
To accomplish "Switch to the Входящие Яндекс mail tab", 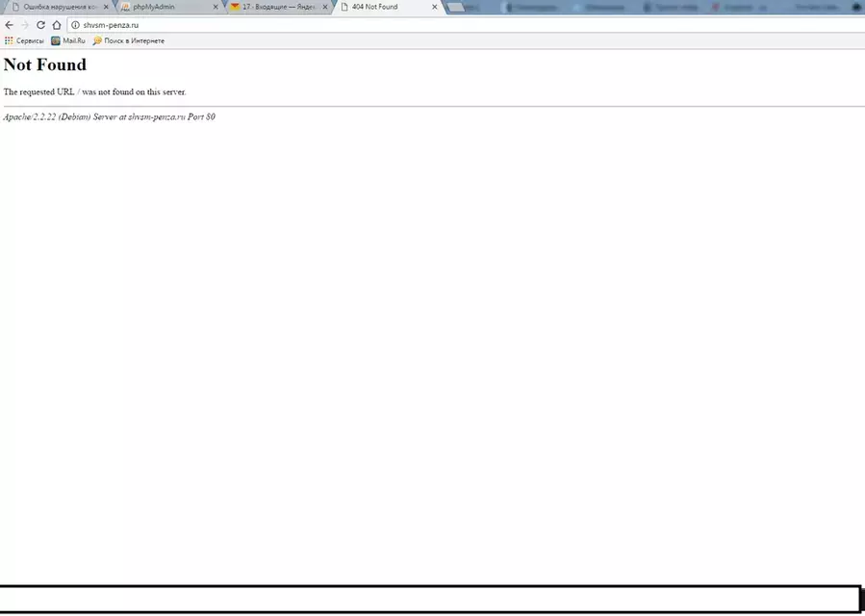I will tap(280, 7).
